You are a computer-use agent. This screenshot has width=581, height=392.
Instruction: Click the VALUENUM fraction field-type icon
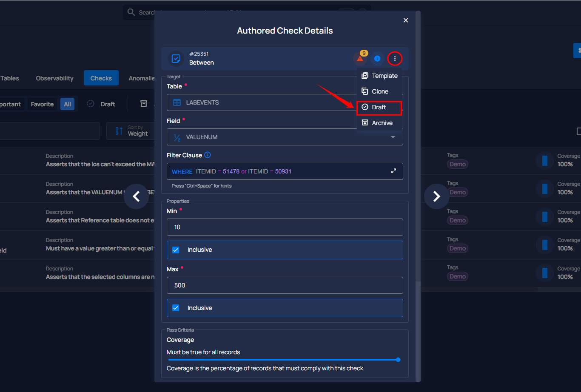click(177, 137)
